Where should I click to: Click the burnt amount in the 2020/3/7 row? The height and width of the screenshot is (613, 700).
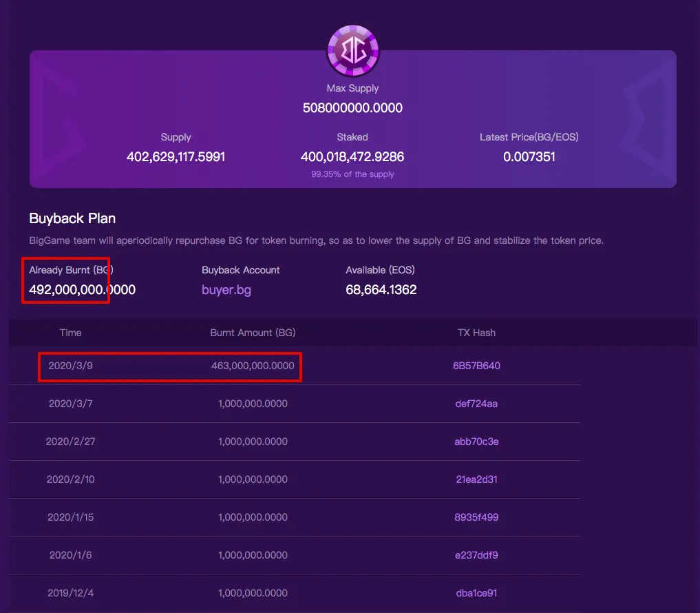point(253,404)
